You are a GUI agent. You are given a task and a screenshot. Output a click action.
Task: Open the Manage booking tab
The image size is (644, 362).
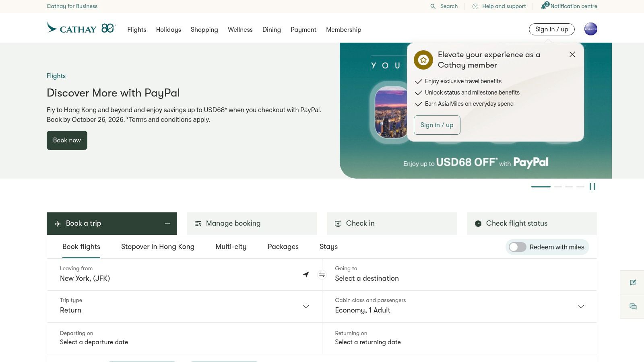click(x=252, y=224)
